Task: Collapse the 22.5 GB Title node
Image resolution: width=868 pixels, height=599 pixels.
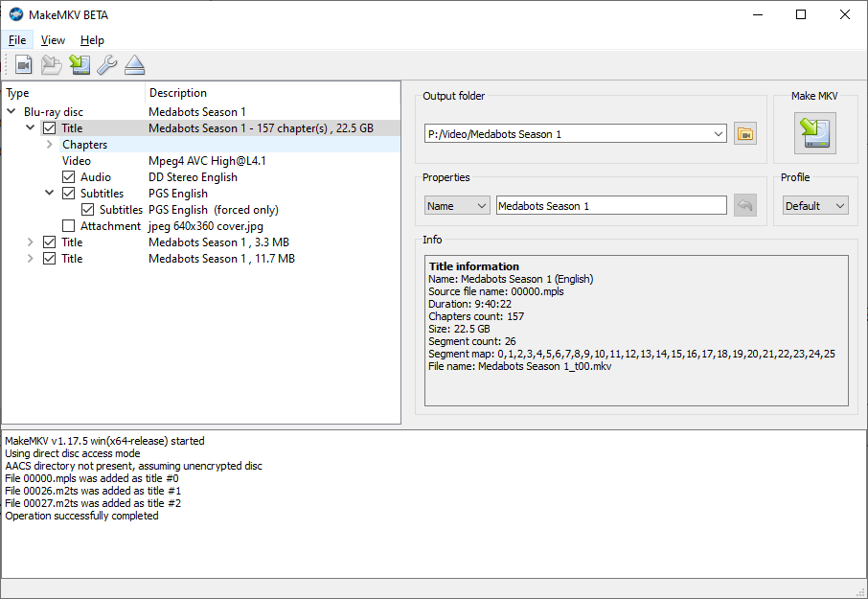Action: click(x=31, y=127)
